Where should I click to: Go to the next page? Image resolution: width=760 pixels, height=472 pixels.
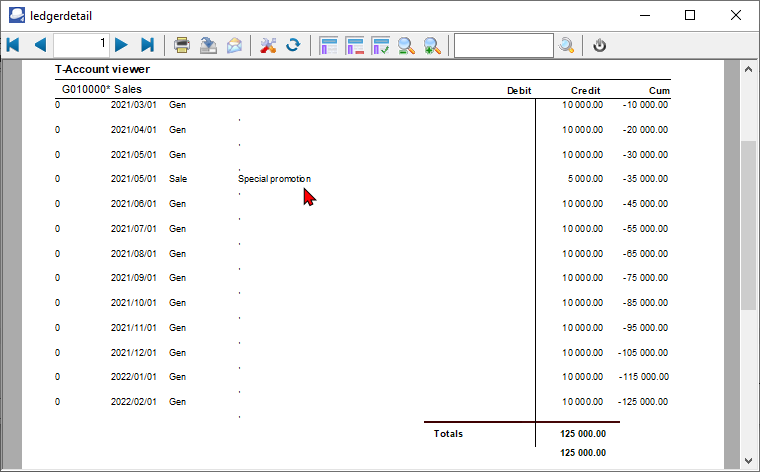[121, 45]
